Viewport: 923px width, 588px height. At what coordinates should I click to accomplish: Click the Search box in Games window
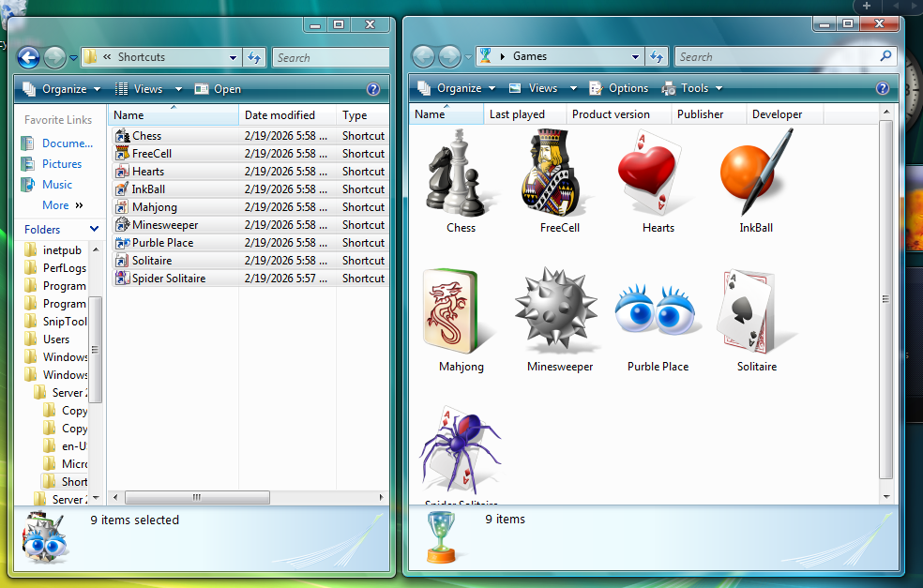[x=779, y=56]
